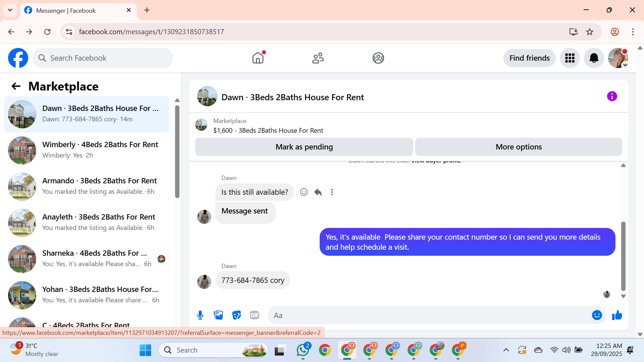
Task: Open the Friends icon in top navigation
Action: tap(318, 58)
